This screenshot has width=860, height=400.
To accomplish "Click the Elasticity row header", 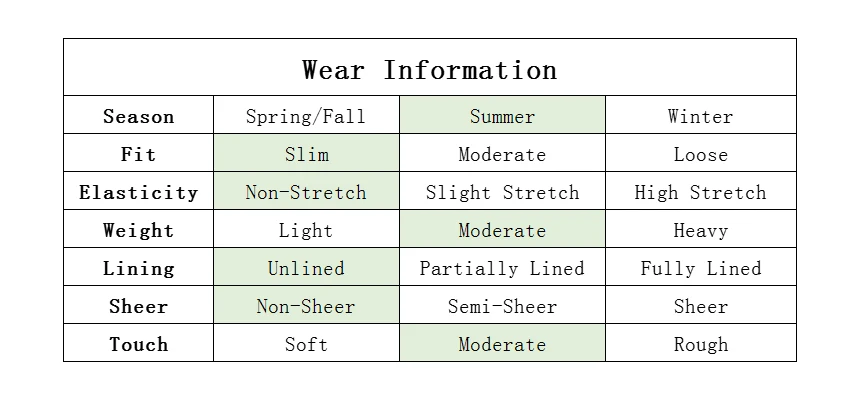I will [138, 190].
